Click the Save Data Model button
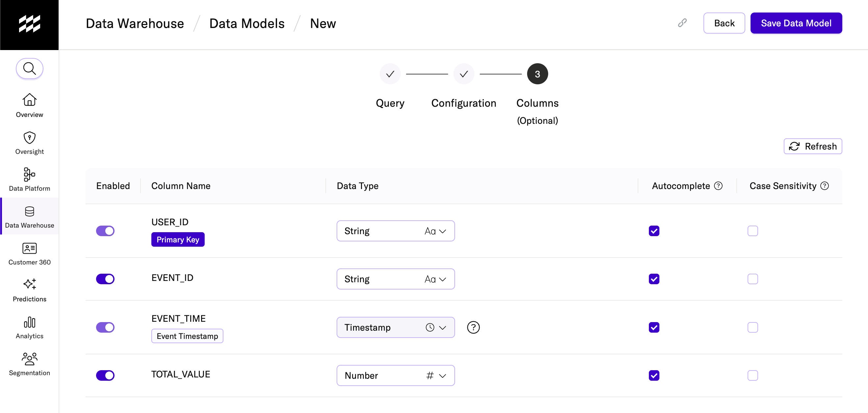Image resolution: width=868 pixels, height=413 pixels. coord(796,23)
